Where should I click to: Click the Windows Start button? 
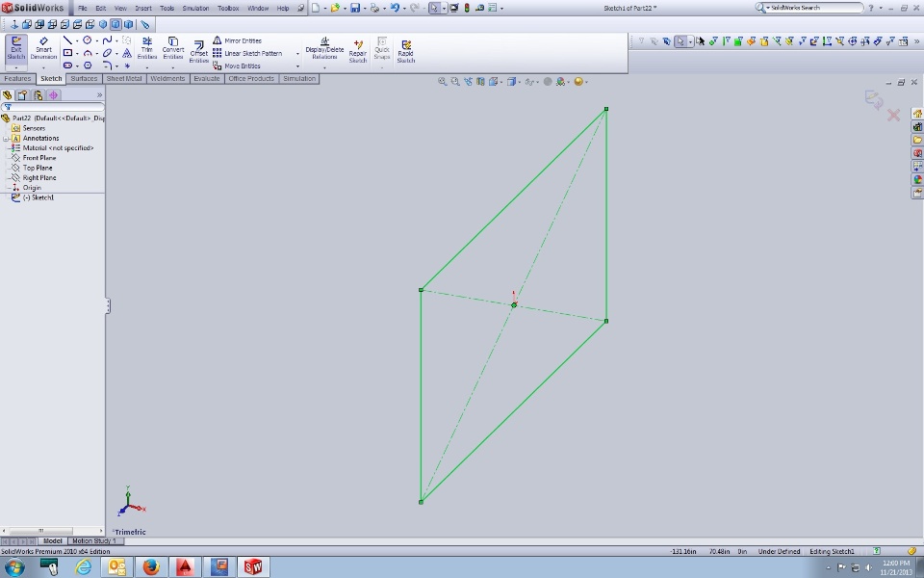point(14,567)
